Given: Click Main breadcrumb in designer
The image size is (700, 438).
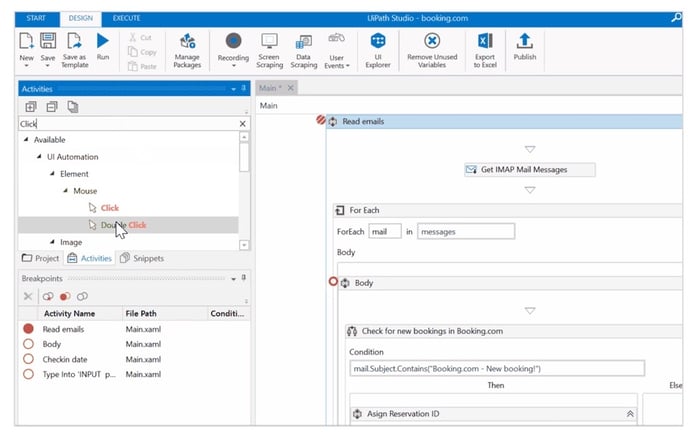Looking at the screenshot, I should 268,105.
